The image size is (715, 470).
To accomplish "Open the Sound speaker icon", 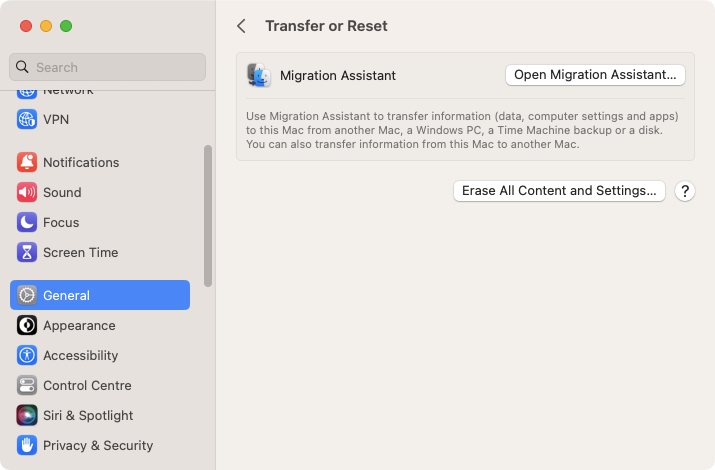I will [27, 192].
